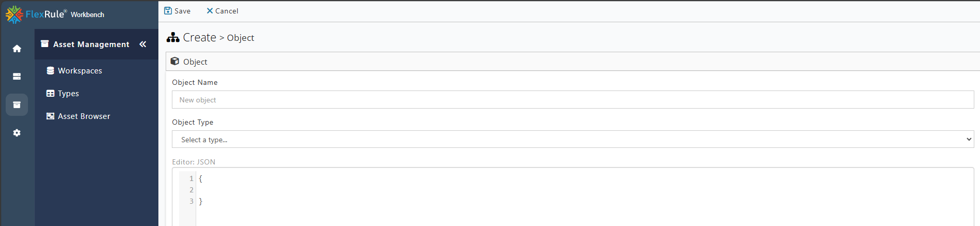Click the dropdown arrow of Select a type

pos(969,140)
